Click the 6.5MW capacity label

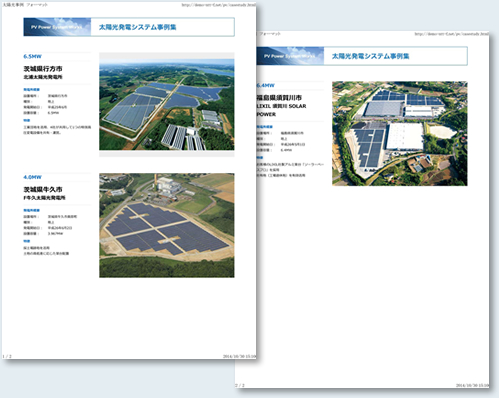[32, 56]
